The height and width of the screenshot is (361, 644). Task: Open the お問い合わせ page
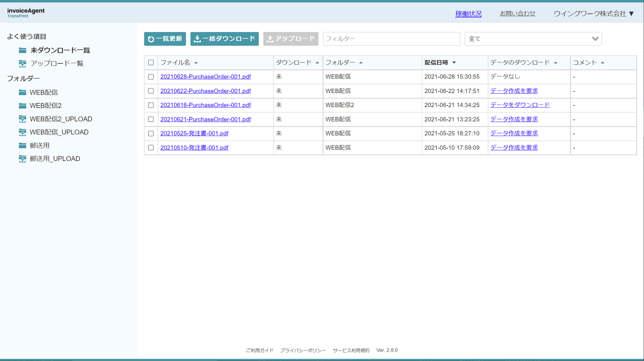(518, 13)
